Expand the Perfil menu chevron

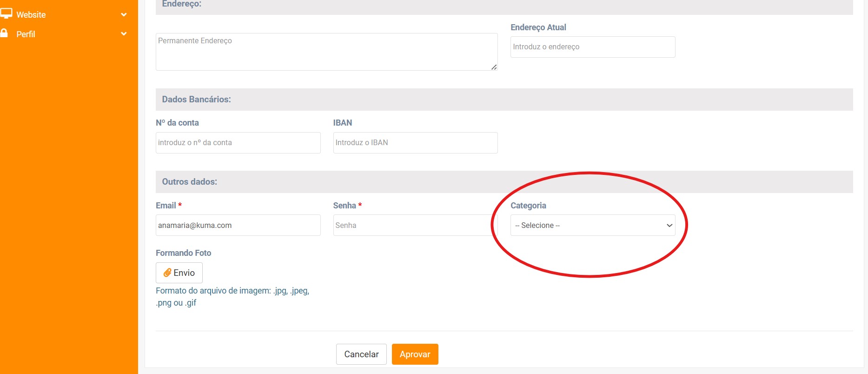[x=124, y=34]
